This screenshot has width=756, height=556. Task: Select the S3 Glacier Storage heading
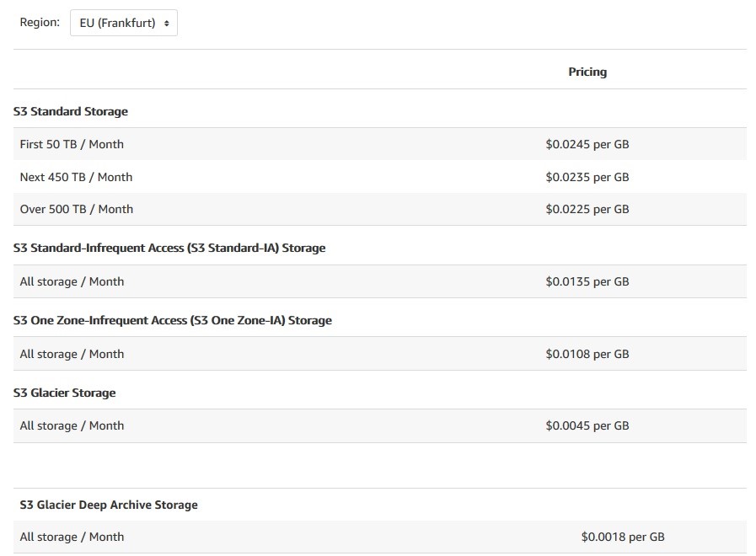pos(65,393)
